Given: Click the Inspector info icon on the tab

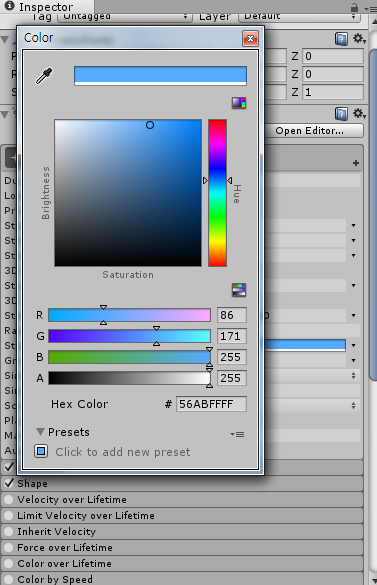Looking at the screenshot, I should pyautogui.click(x=9, y=6).
